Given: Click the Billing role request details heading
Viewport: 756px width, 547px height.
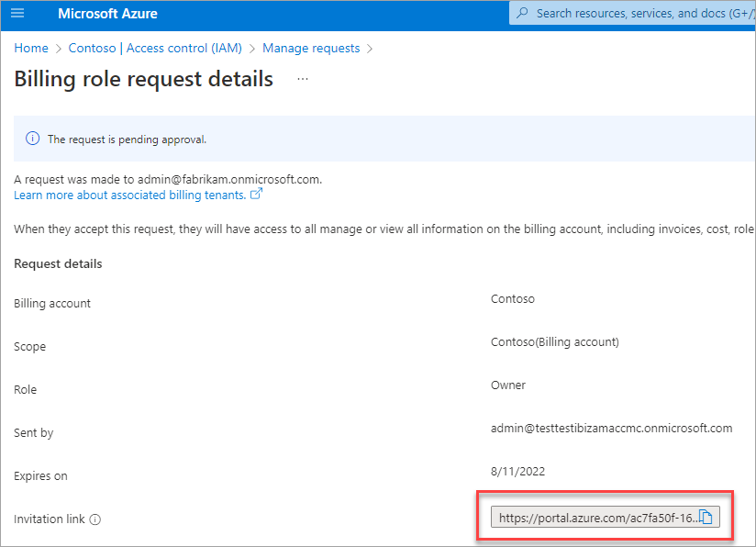Looking at the screenshot, I should pos(143,79).
